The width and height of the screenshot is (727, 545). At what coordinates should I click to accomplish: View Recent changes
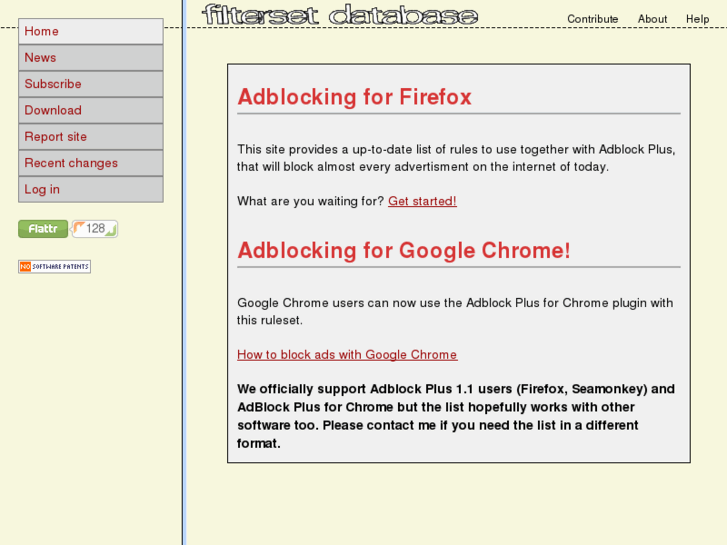tap(91, 163)
